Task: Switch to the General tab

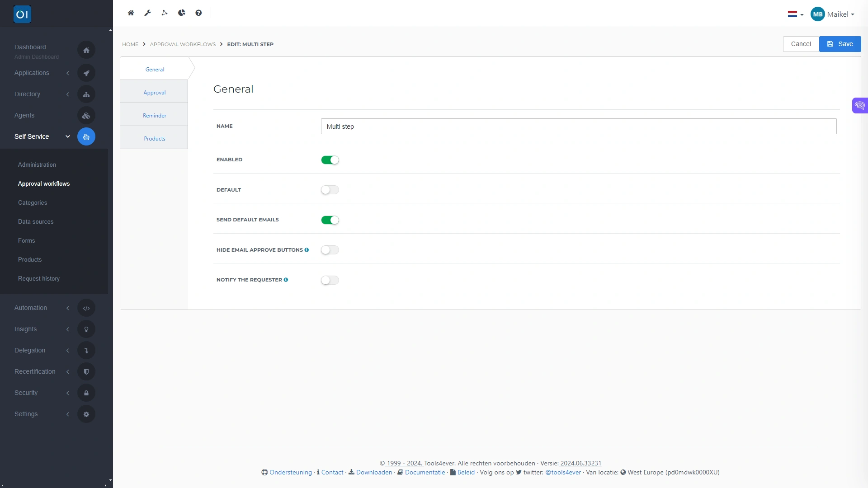Action: (155, 70)
